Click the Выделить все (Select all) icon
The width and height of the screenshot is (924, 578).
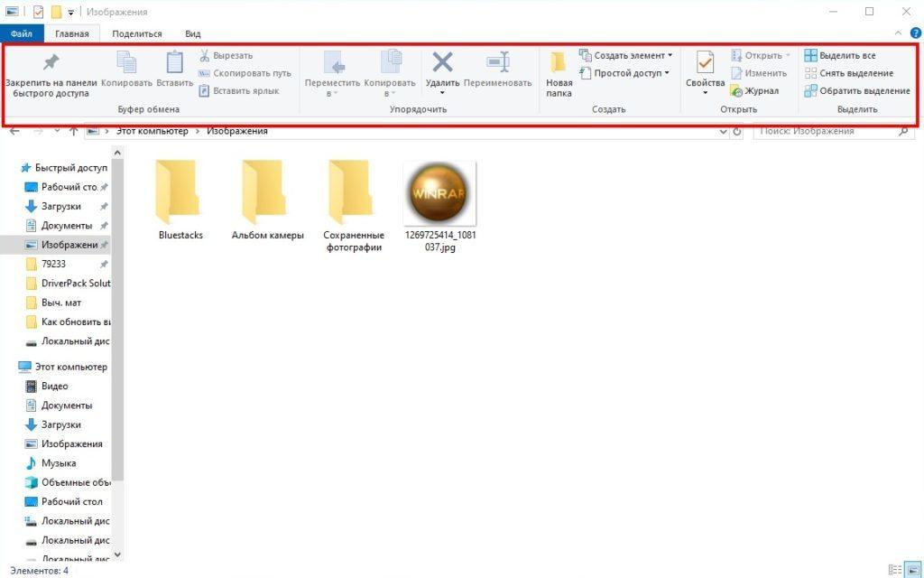coord(839,54)
